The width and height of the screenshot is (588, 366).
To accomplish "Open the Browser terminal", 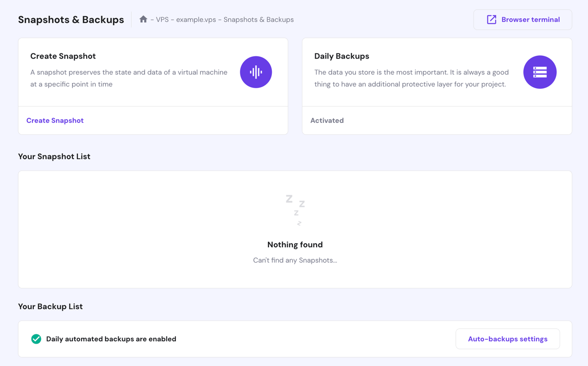I will pyautogui.click(x=523, y=19).
